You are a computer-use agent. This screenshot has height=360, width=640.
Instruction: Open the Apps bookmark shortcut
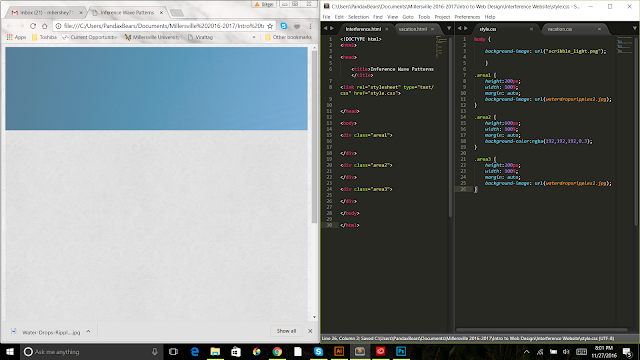click(x=16, y=37)
